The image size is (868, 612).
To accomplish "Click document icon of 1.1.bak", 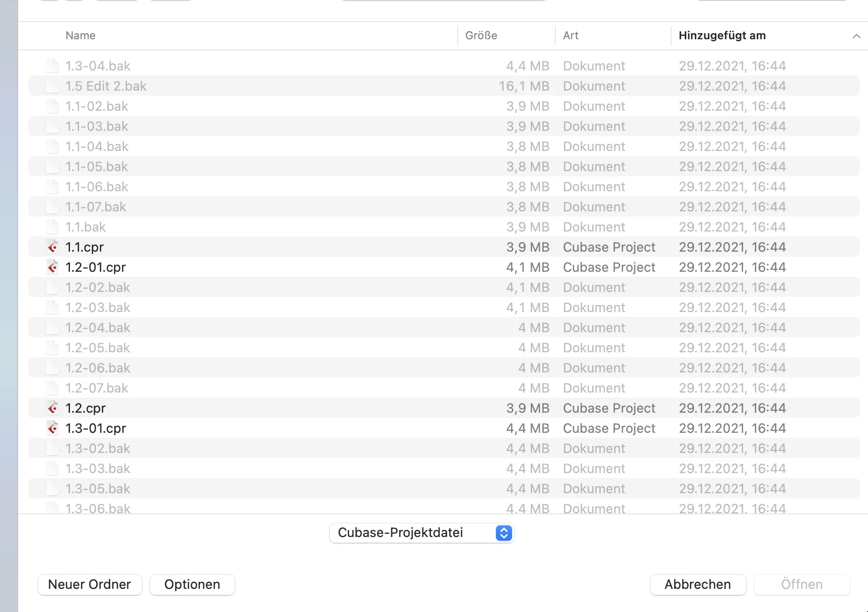I will coord(53,227).
